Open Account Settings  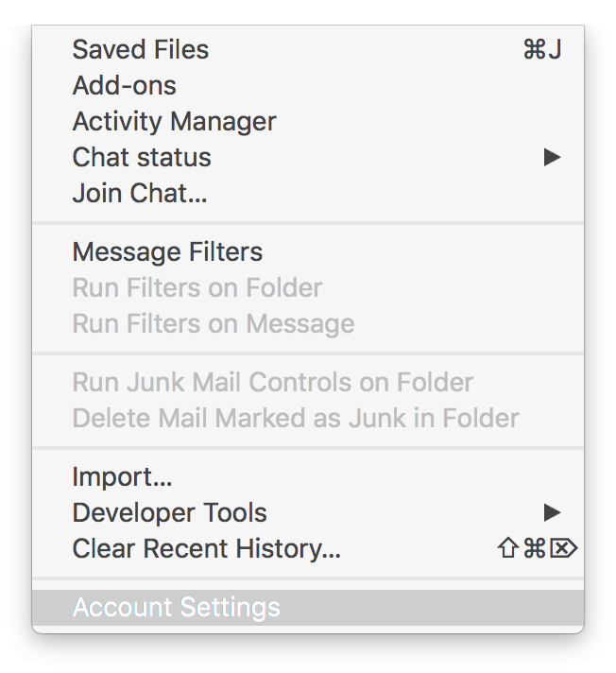click(308, 608)
